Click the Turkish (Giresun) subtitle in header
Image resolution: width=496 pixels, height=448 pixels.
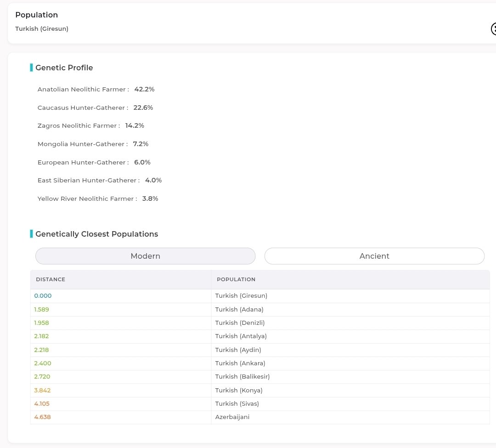(42, 29)
